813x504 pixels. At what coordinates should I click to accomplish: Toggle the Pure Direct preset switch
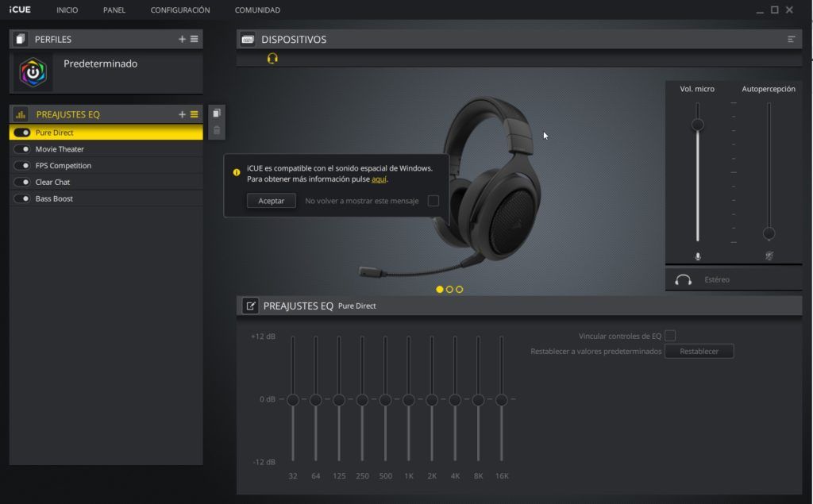coord(21,133)
